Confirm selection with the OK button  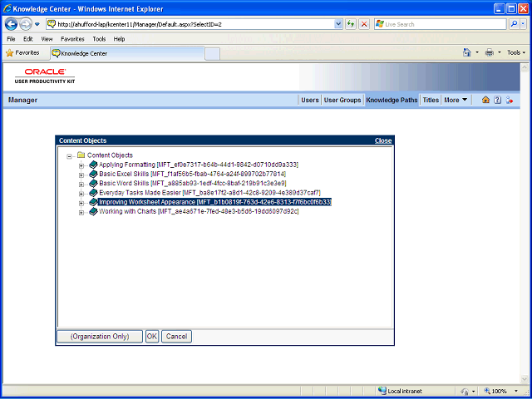coord(152,337)
